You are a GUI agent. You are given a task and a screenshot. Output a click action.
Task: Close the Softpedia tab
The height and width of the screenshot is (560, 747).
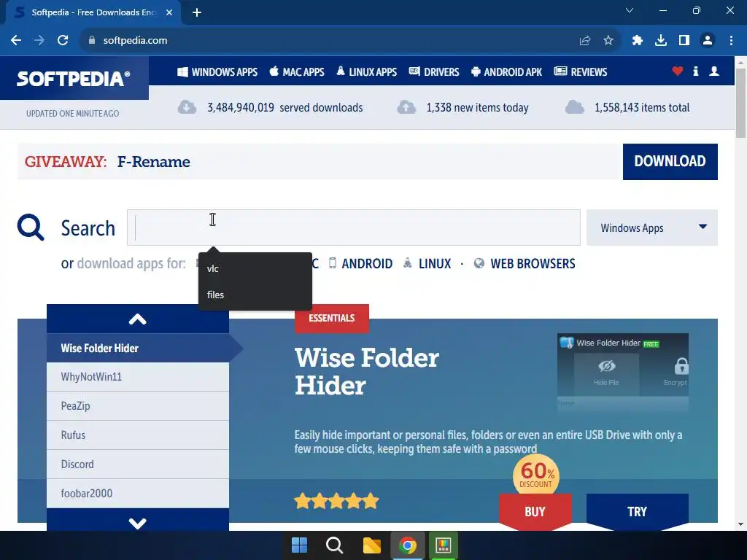pyautogui.click(x=169, y=13)
